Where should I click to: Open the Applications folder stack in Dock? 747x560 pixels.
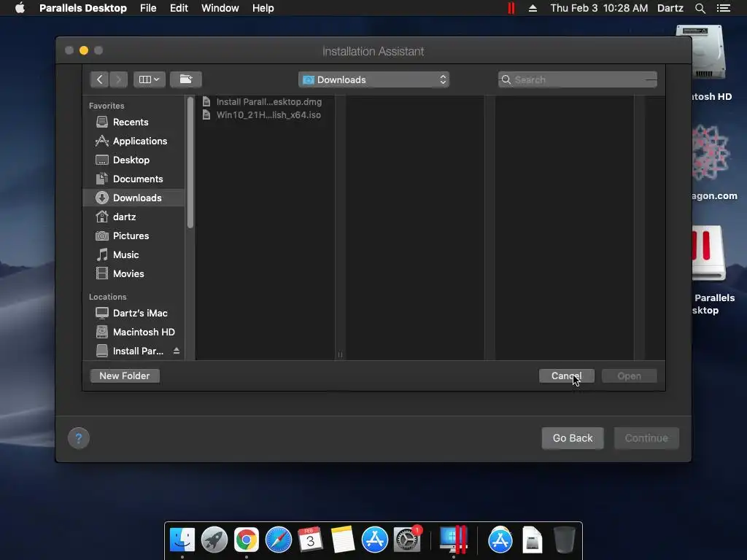coord(500,540)
